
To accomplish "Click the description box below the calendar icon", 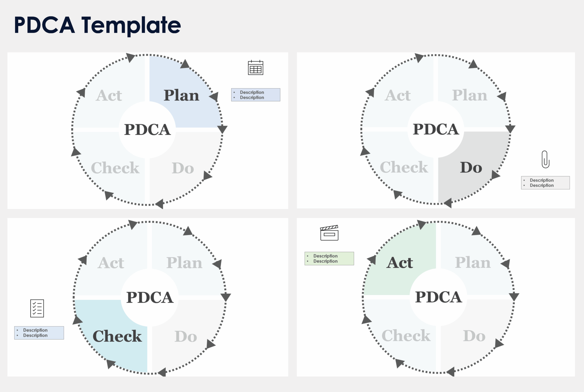I will [255, 95].
